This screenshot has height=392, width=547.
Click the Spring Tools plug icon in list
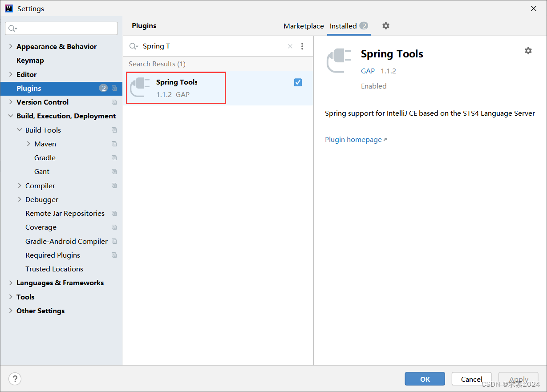(140, 87)
